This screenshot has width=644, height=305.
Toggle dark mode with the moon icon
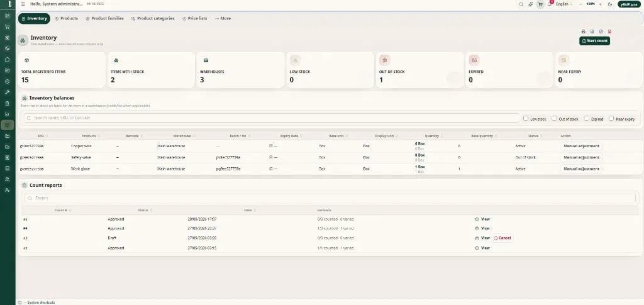610,4
